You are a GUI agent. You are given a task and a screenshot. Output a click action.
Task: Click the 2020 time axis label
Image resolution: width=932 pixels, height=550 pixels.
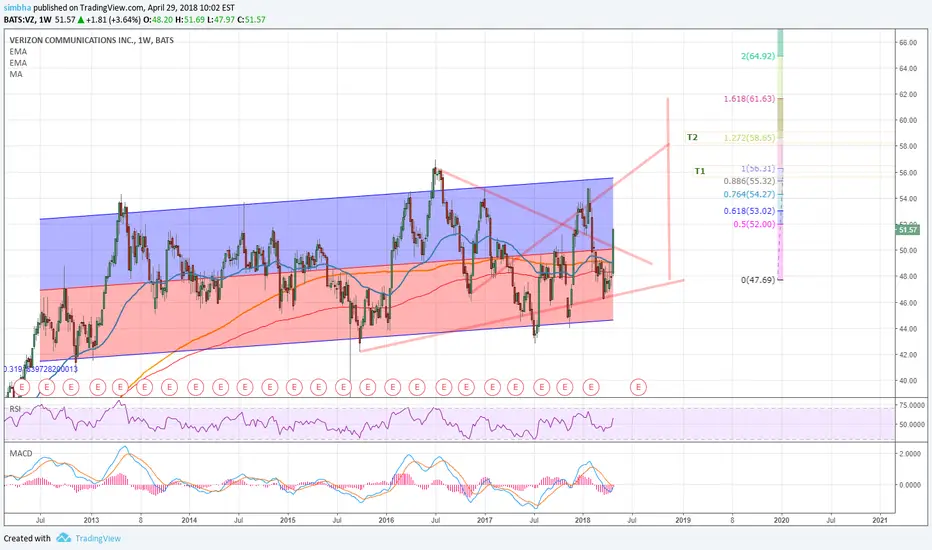click(x=781, y=520)
